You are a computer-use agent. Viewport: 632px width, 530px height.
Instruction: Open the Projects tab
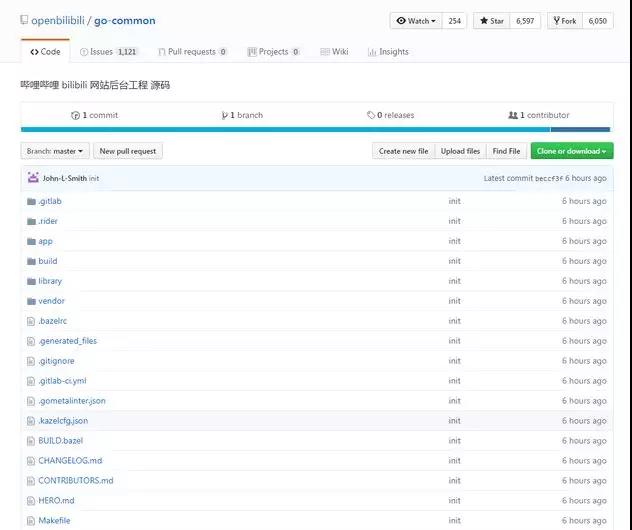[x=274, y=52]
